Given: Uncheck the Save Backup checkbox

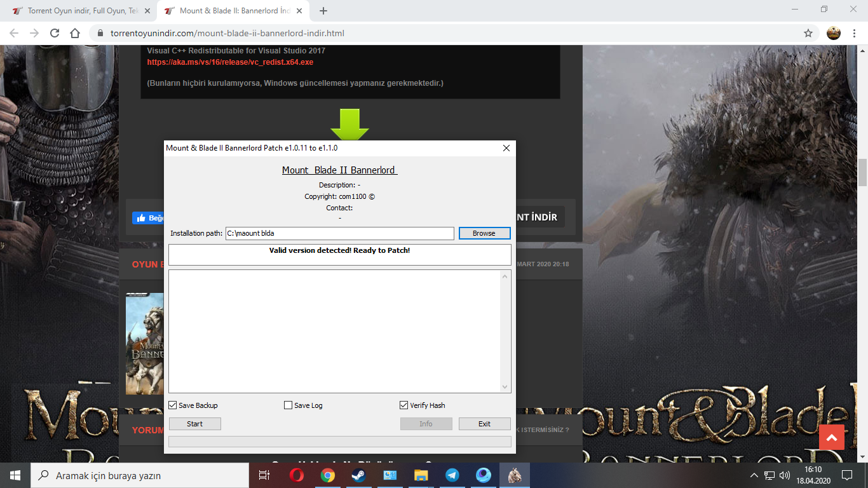Looking at the screenshot, I should pyautogui.click(x=173, y=405).
